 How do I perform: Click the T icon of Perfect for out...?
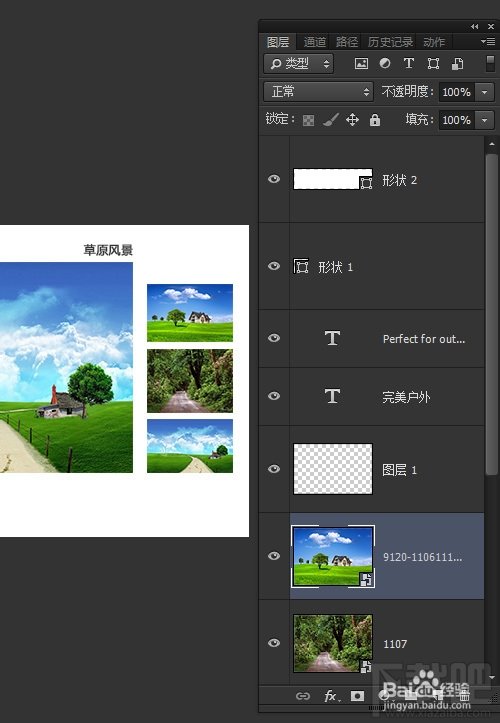pos(333,338)
